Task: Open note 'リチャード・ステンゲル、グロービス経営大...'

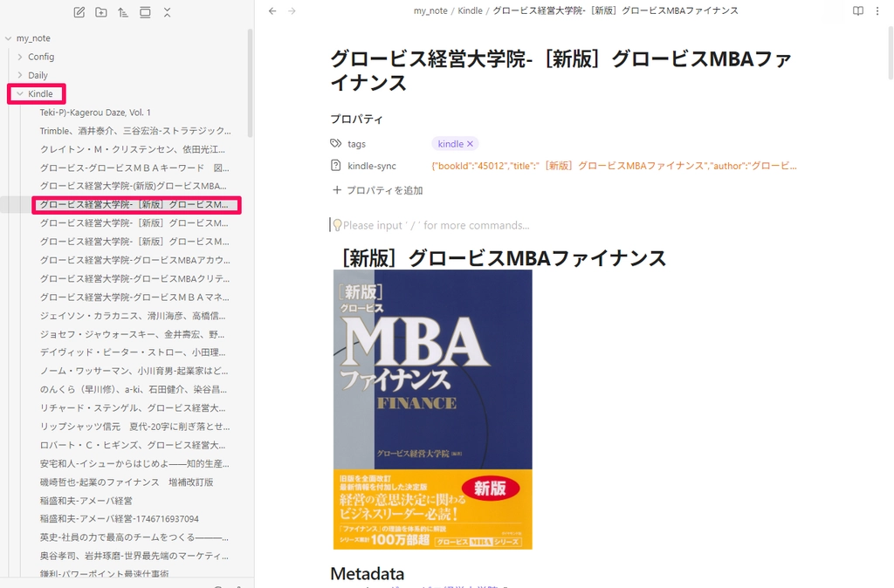Action: tap(133, 408)
